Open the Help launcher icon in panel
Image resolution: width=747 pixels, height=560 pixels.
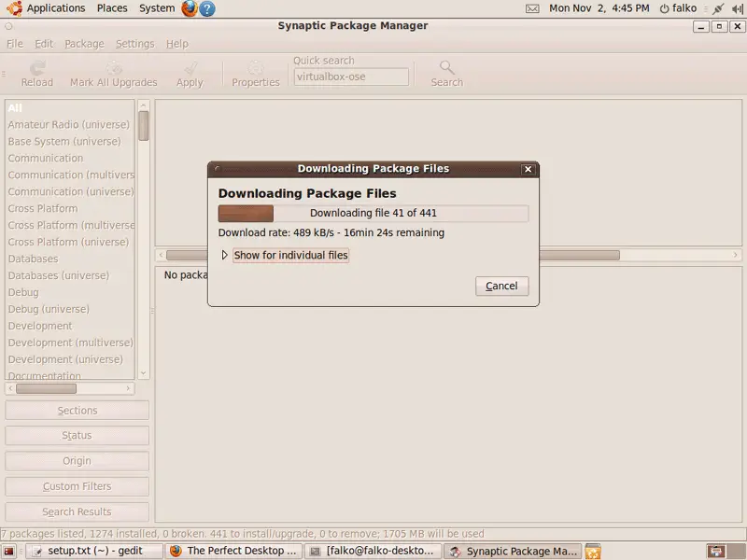tap(206, 8)
